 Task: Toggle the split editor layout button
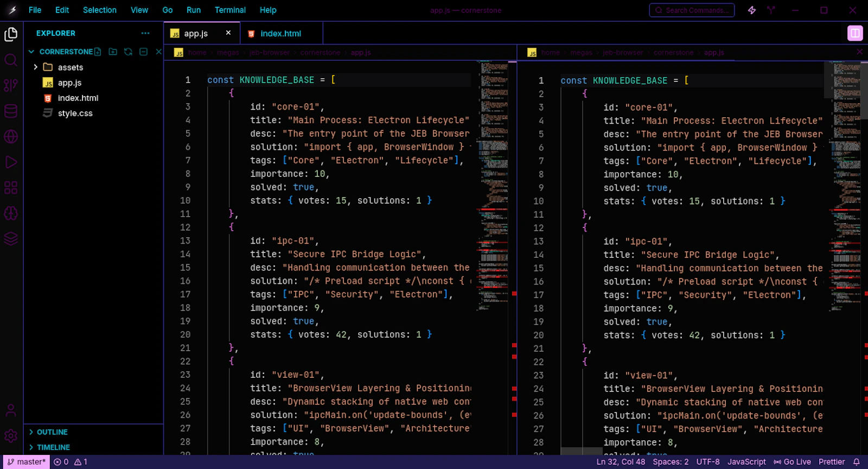pyautogui.click(x=855, y=33)
